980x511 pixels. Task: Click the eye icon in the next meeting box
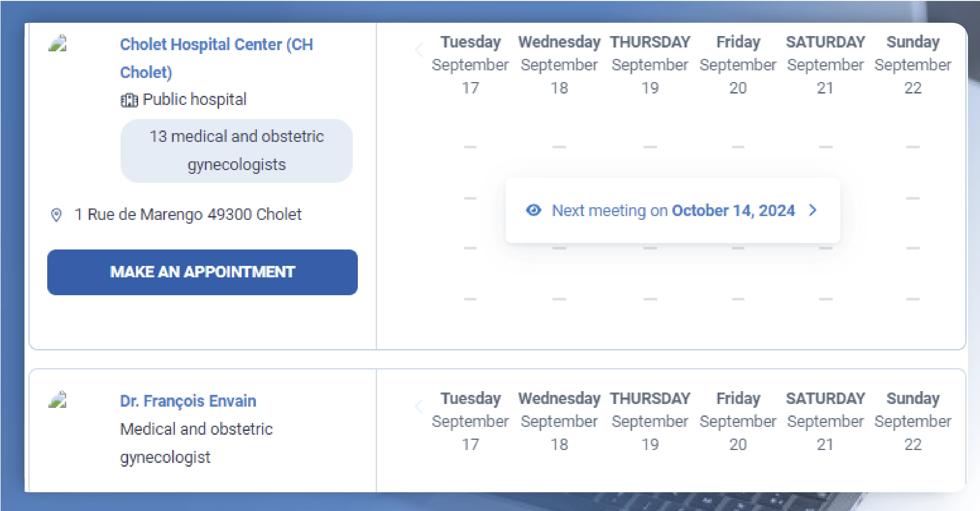[533, 210]
